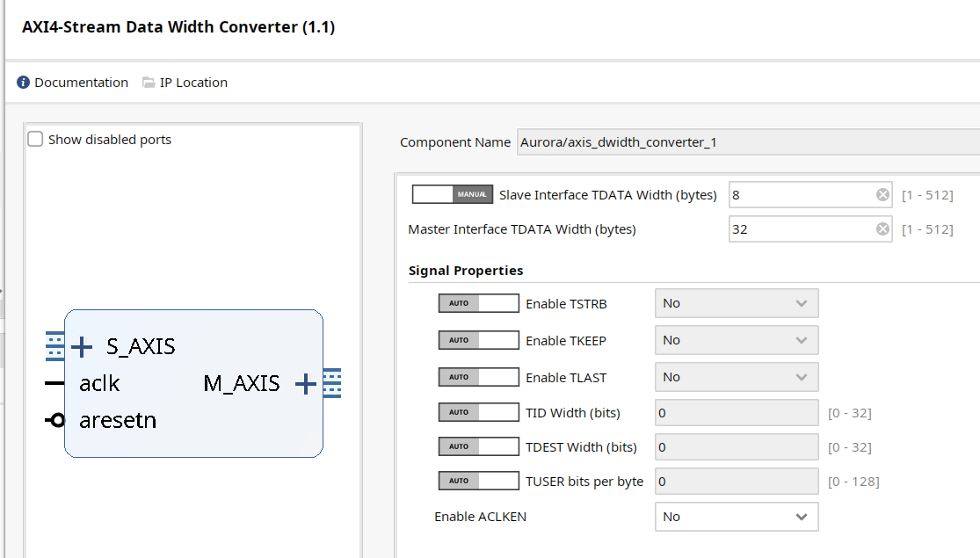This screenshot has height=558, width=980.
Task: Click the AXI4-Stream Data Width Converter title
Action: tap(178, 27)
